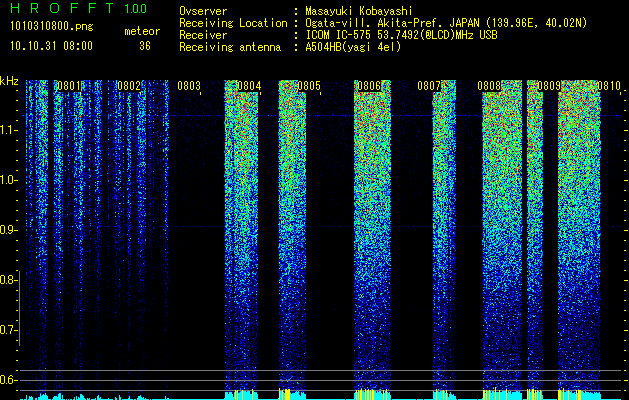Click the 0805 time marker

coord(309,86)
